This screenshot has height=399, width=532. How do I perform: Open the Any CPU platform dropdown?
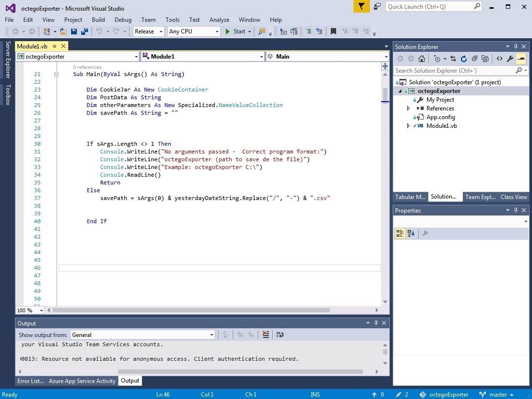[194, 31]
